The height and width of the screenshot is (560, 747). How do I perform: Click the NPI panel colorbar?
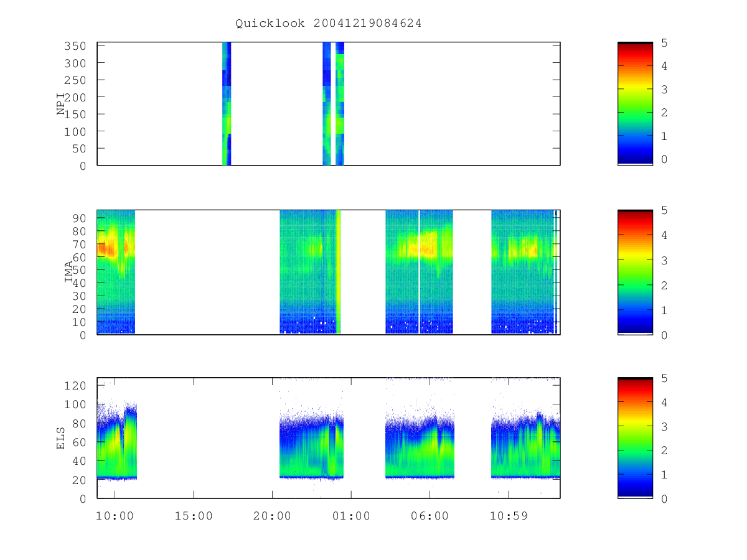point(635,103)
